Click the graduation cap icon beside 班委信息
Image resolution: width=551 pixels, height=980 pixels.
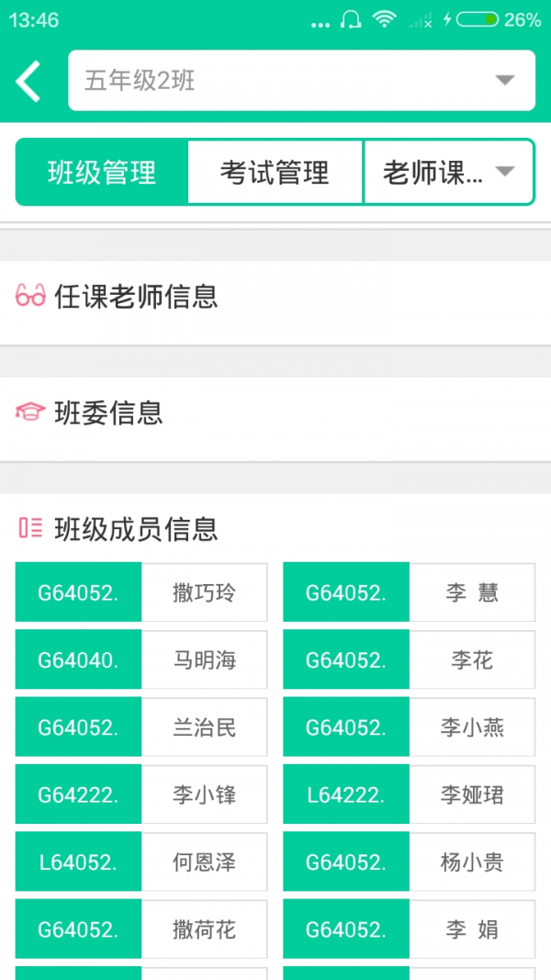(30, 412)
